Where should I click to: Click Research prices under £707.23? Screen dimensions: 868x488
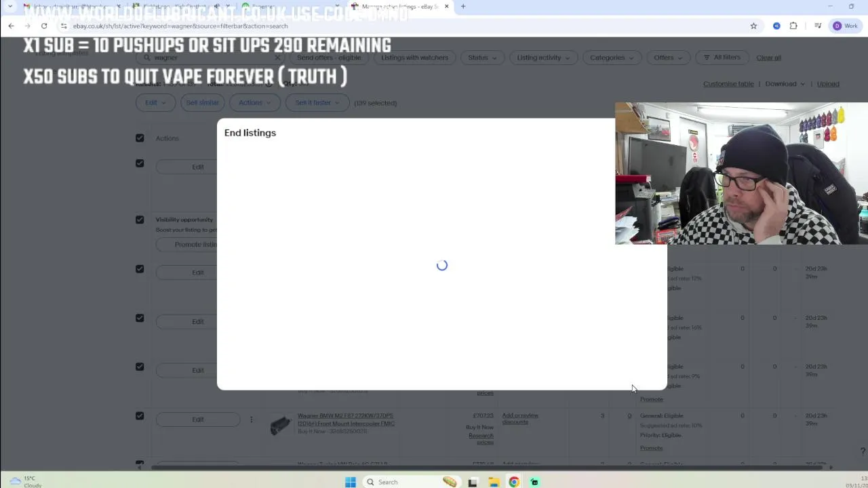click(x=481, y=439)
